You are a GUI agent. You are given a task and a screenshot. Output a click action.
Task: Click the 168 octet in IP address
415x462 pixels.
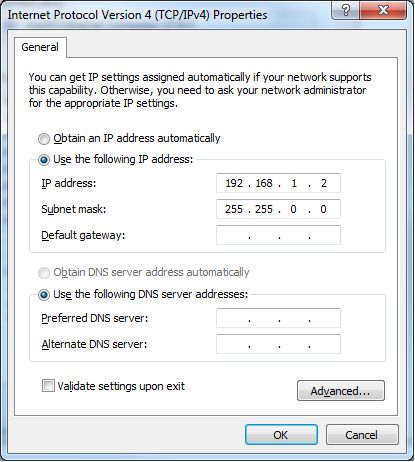tap(264, 183)
